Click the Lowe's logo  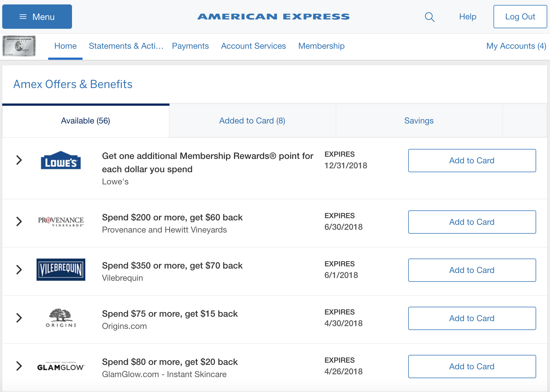(61, 160)
